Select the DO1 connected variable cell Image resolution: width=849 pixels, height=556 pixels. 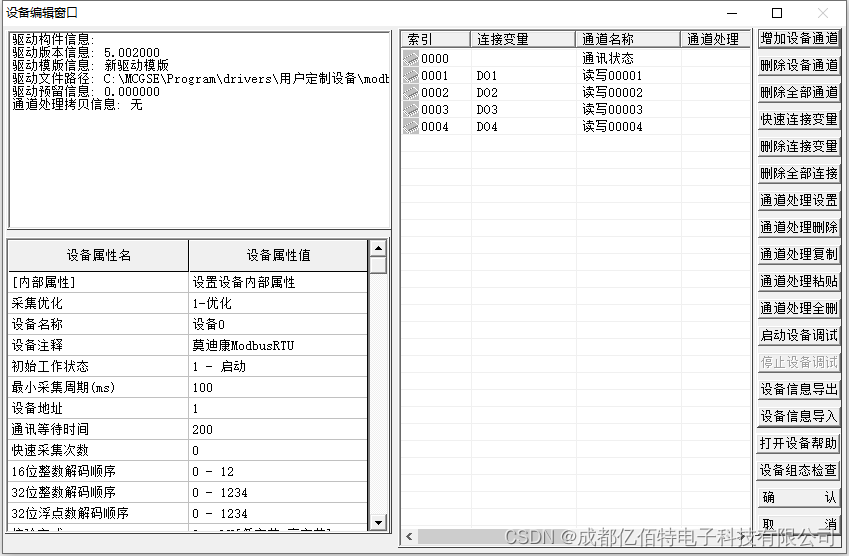pos(523,76)
